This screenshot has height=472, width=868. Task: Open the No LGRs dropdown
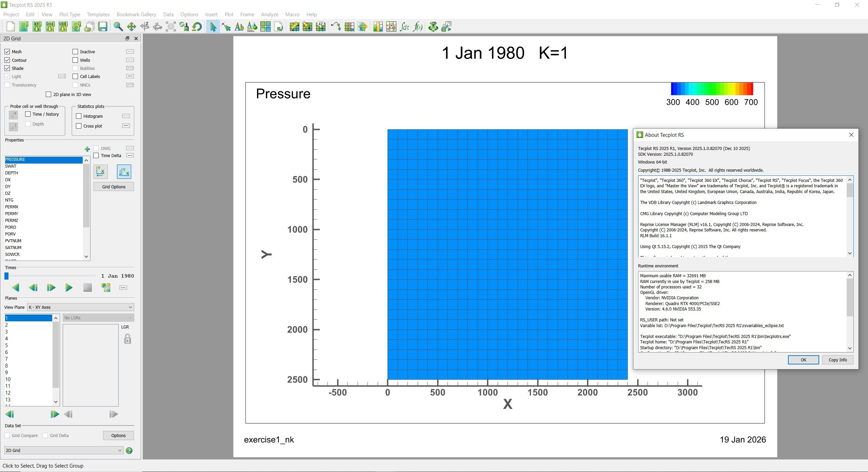[98, 318]
